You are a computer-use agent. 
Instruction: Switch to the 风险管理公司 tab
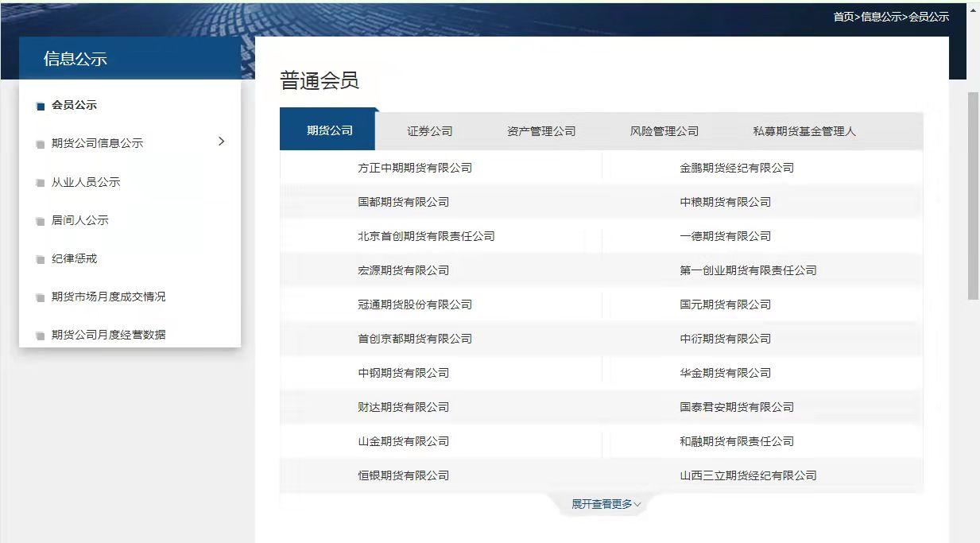pos(664,131)
